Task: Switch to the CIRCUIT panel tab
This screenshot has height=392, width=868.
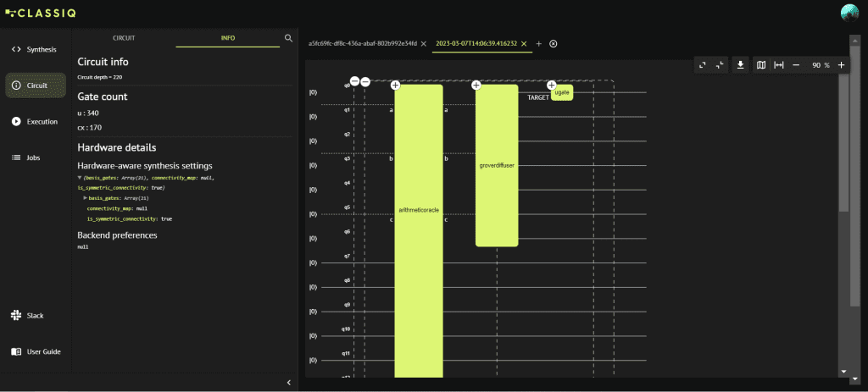Action: tap(124, 38)
